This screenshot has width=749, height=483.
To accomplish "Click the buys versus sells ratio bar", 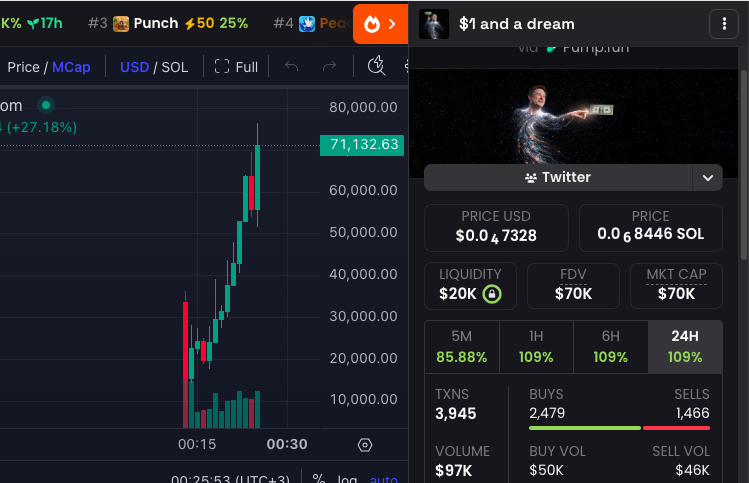I will tap(619, 428).
